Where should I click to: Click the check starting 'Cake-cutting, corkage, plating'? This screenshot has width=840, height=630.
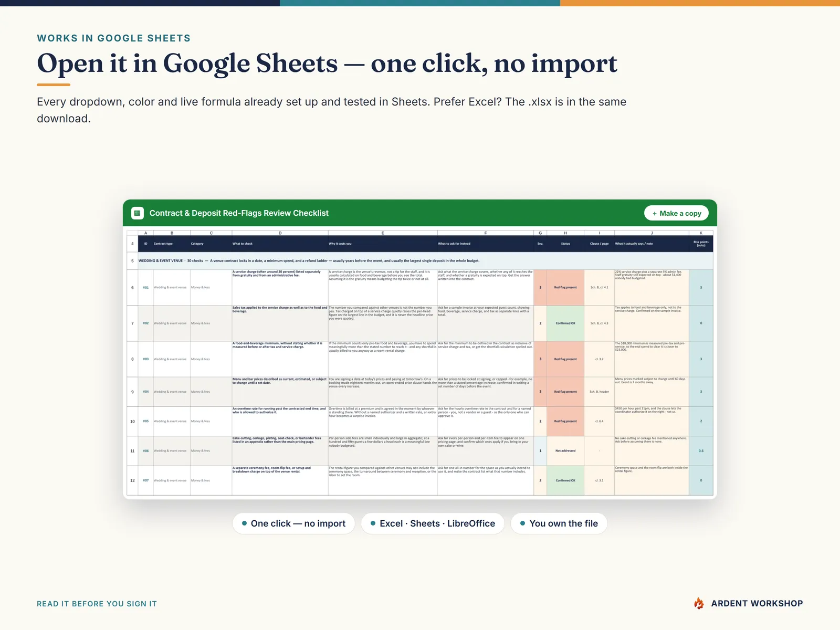[x=280, y=451]
